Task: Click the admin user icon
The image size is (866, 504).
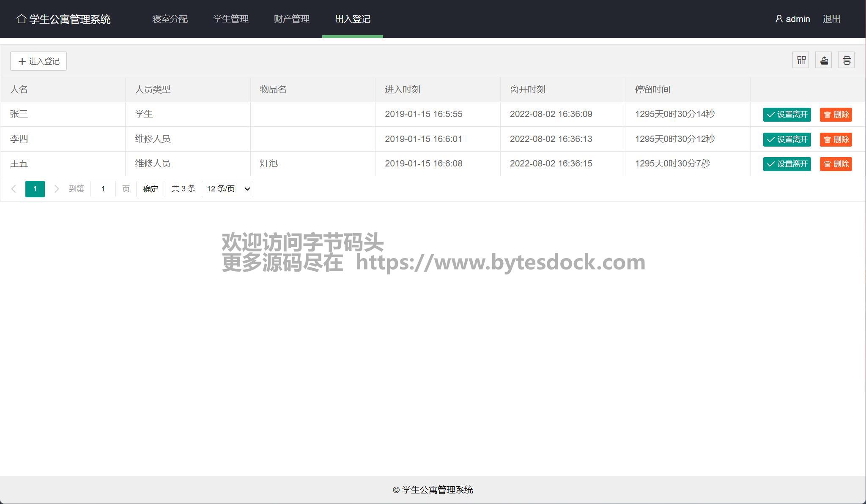Action: point(779,19)
